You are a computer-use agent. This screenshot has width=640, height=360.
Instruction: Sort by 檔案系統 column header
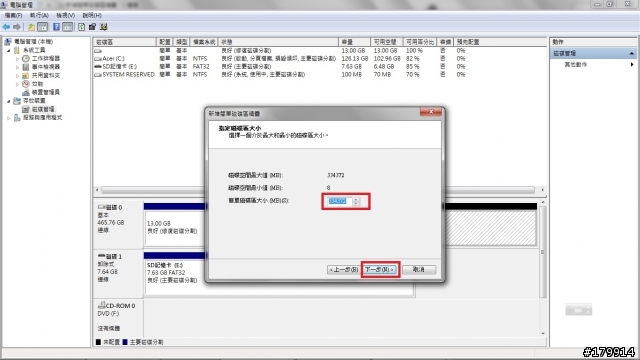point(204,42)
